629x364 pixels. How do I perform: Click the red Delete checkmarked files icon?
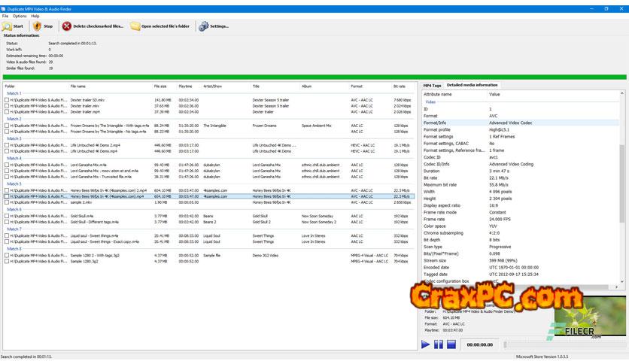[67, 26]
